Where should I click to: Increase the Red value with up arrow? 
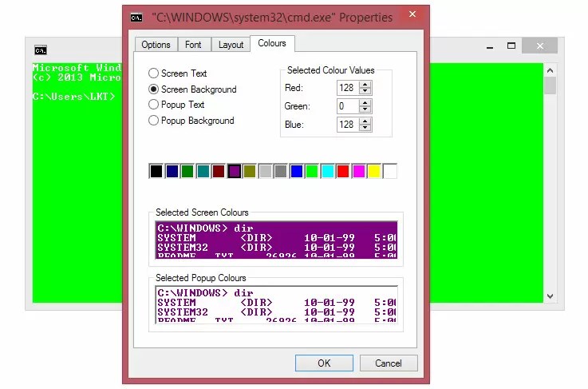click(x=365, y=85)
